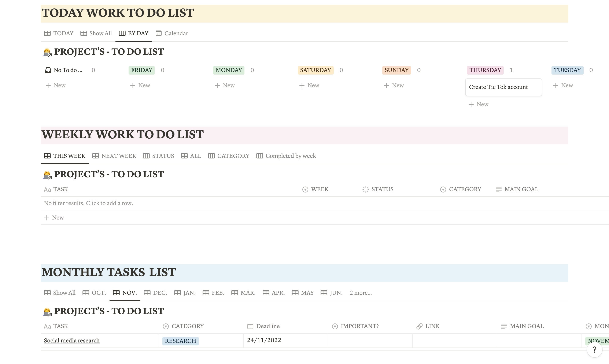Add new card under MONDAY column
The width and height of the screenshot is (609, 364).
(x=225, y=85)
